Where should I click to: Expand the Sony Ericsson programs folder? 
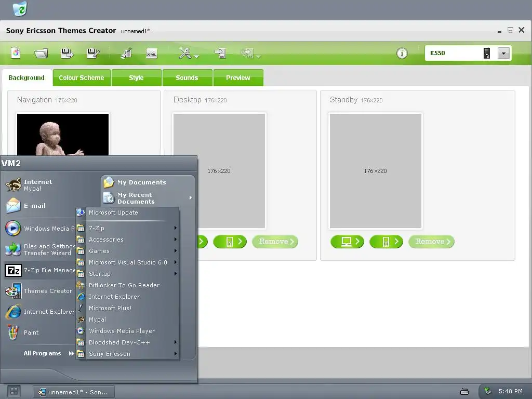(x=128, y=354)
